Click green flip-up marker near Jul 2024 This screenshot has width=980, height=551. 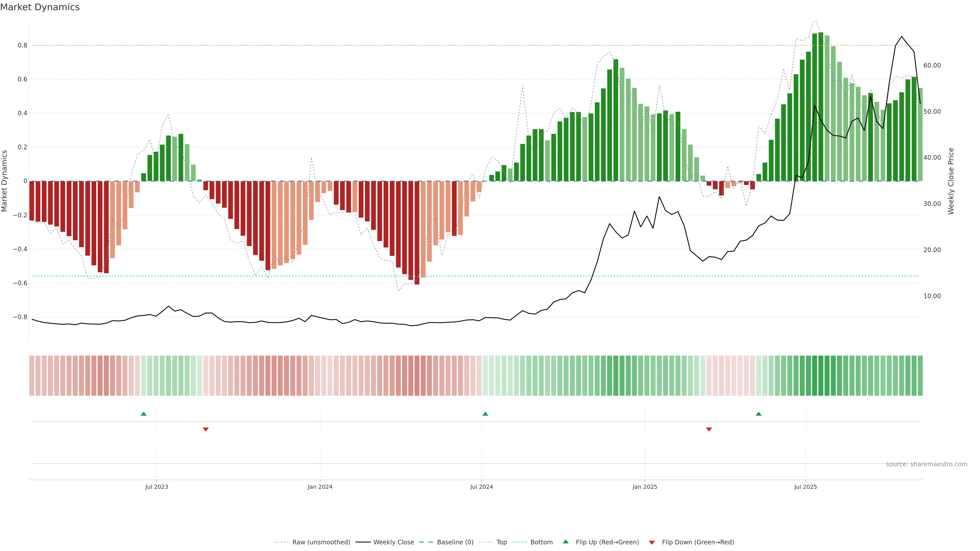pyautogui.click(x=485, y=414)
